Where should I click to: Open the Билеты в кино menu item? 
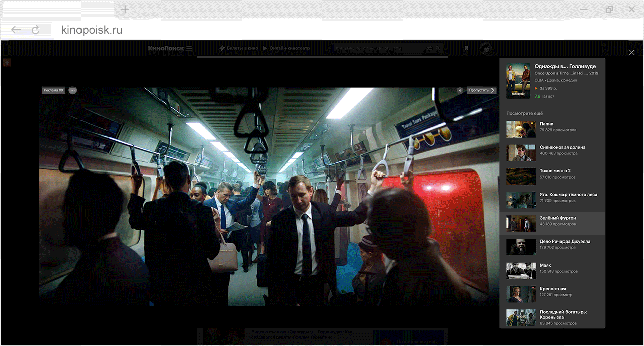pos(239,48)
